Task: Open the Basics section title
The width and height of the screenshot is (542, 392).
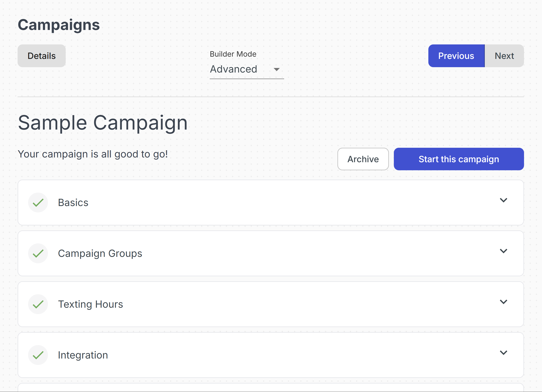Action: pos(73,203)
